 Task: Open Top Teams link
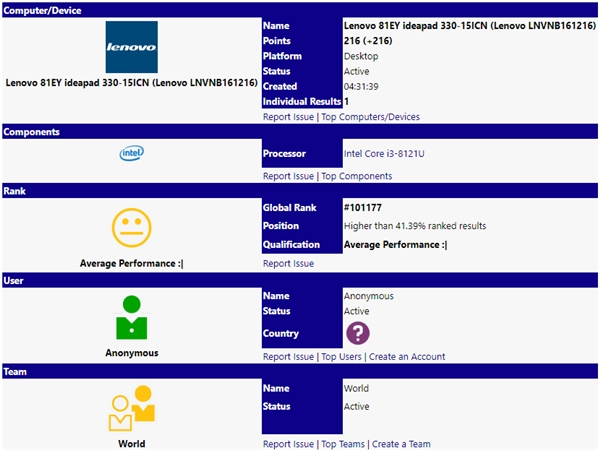point(343,444)
